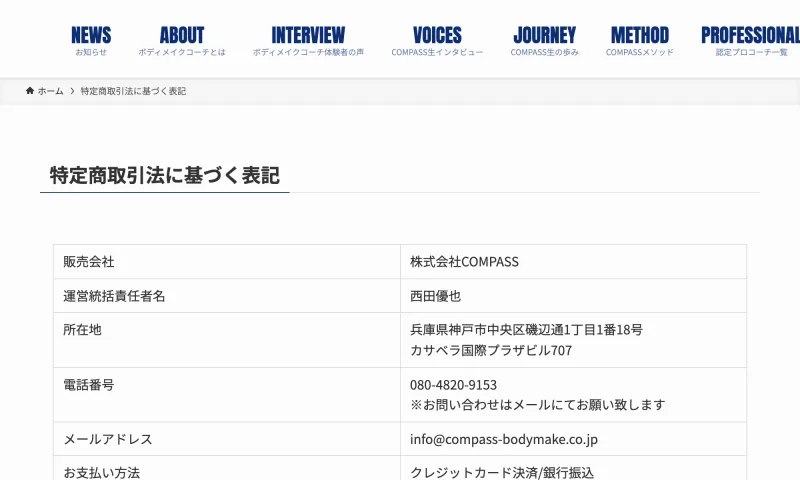Screen dimensions: 800x480
Task: Click breadcrumb text 特定商取引法に基づく表記
Action: 133,91
